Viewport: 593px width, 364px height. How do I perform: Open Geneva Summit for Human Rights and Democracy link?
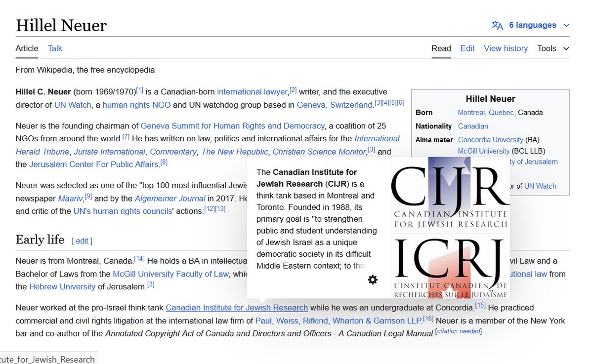coord(233,126)
